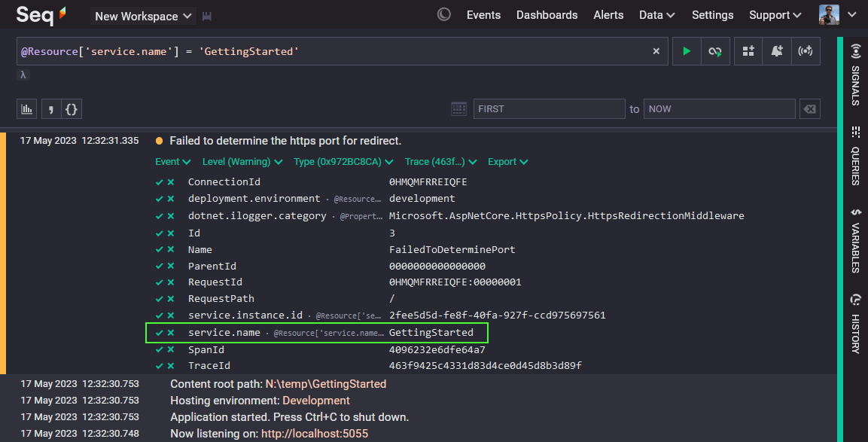
Task: Run the query with the green play button
Action: pyautogui.click(x=686, y=51)
